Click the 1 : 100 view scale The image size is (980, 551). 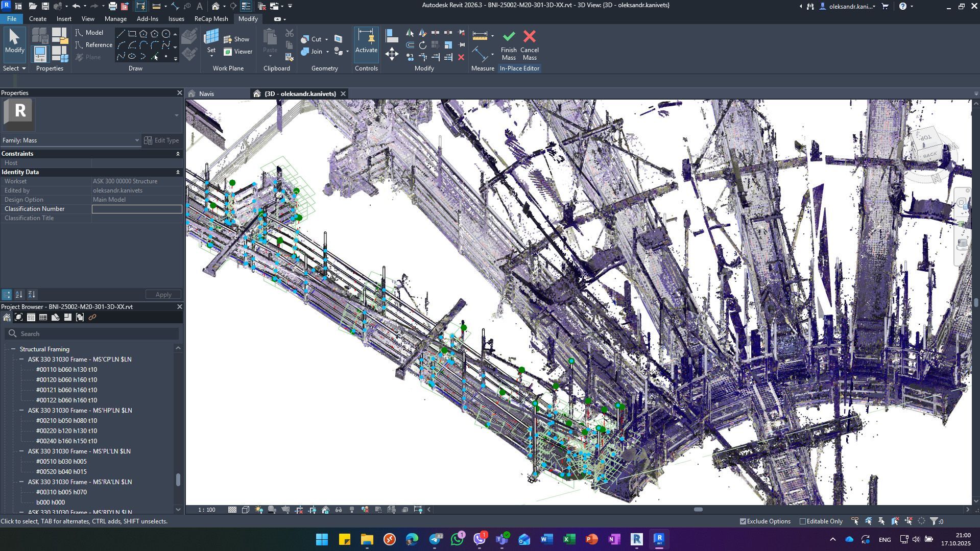coord(207,510)
